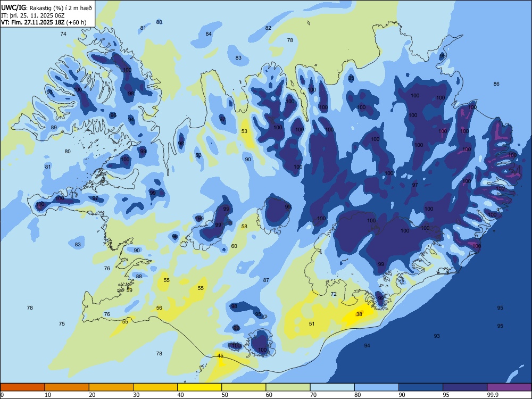Select the light green 60–70 legend swatch
Image resolution: width=532 pixels, height=399 pixels.
pos(288,387)
